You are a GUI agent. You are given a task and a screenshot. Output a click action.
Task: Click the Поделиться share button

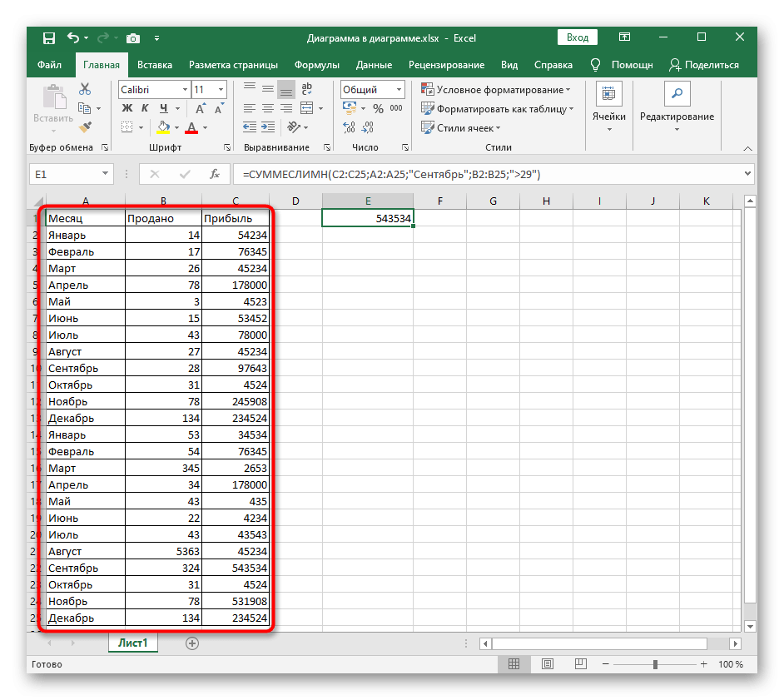(x=704, y=65)
